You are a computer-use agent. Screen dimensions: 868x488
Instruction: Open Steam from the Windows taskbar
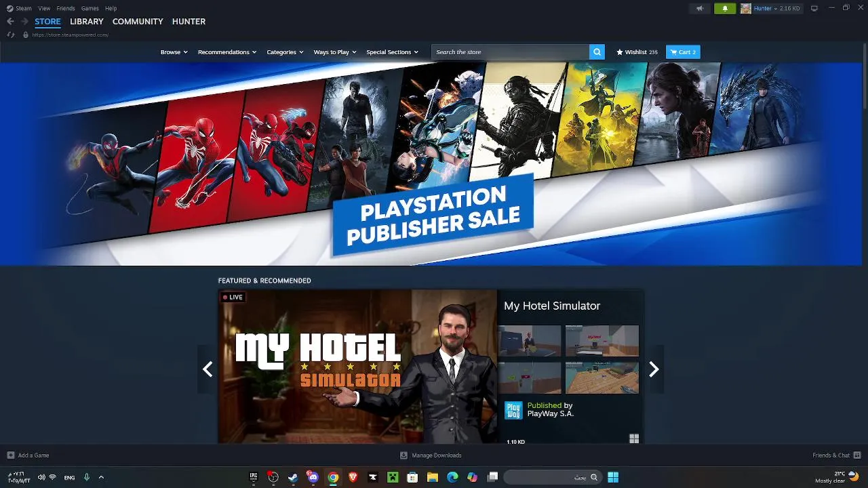click(293, 477)
